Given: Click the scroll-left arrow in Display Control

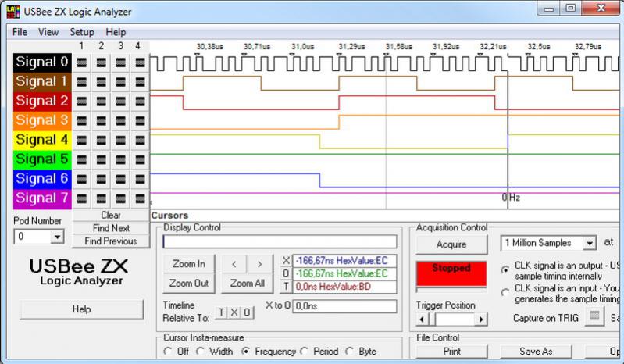Looking at the screenshot, I should [x=235, y=263].
